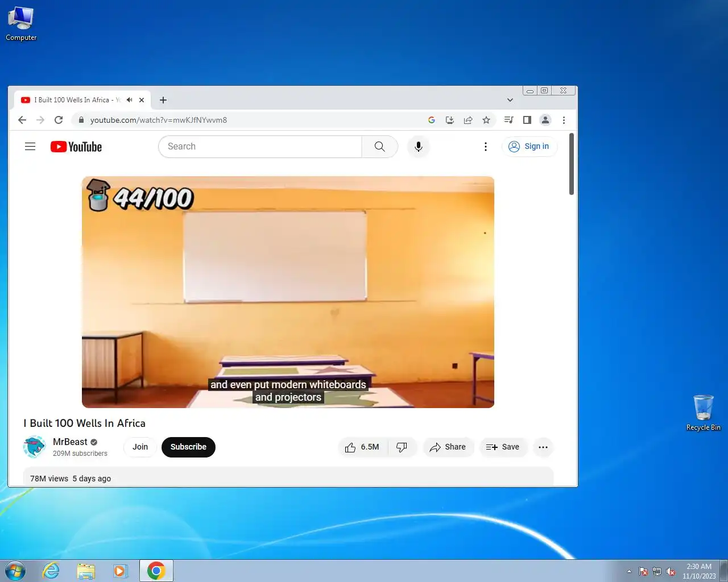Launch Internet Explorer from taskbar
728x582 pixels.
pos(51,571)
